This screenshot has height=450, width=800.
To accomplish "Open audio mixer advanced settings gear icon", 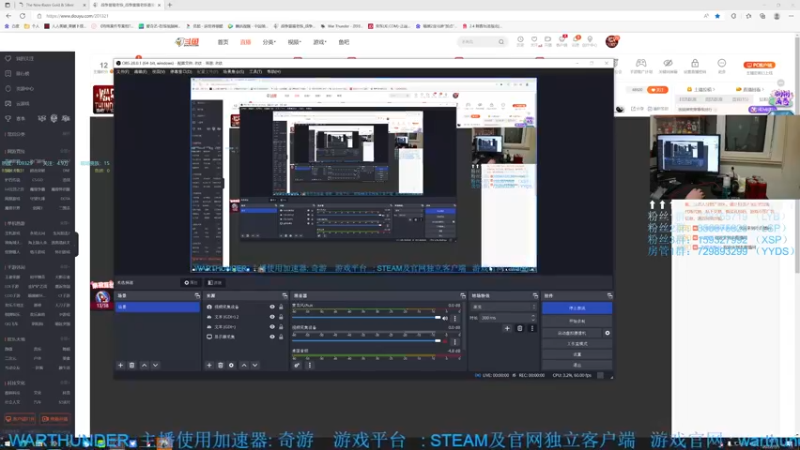I will (297, 365).
